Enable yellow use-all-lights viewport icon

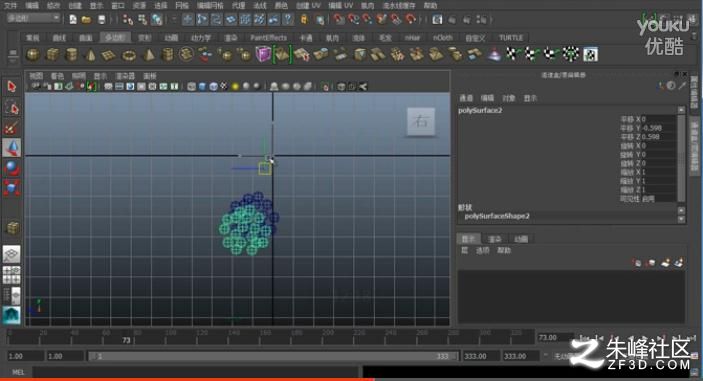pyautogui.click(x=235, y=87)
